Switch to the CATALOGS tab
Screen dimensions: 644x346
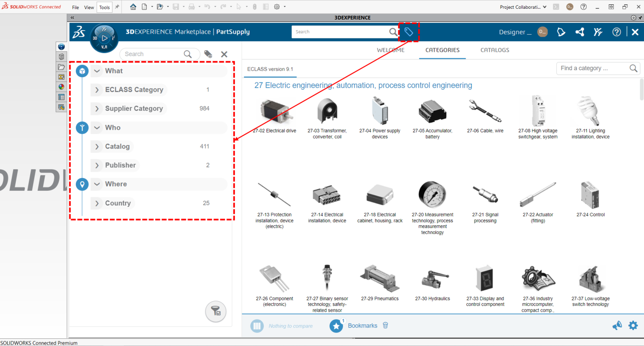tap(495, 50)
